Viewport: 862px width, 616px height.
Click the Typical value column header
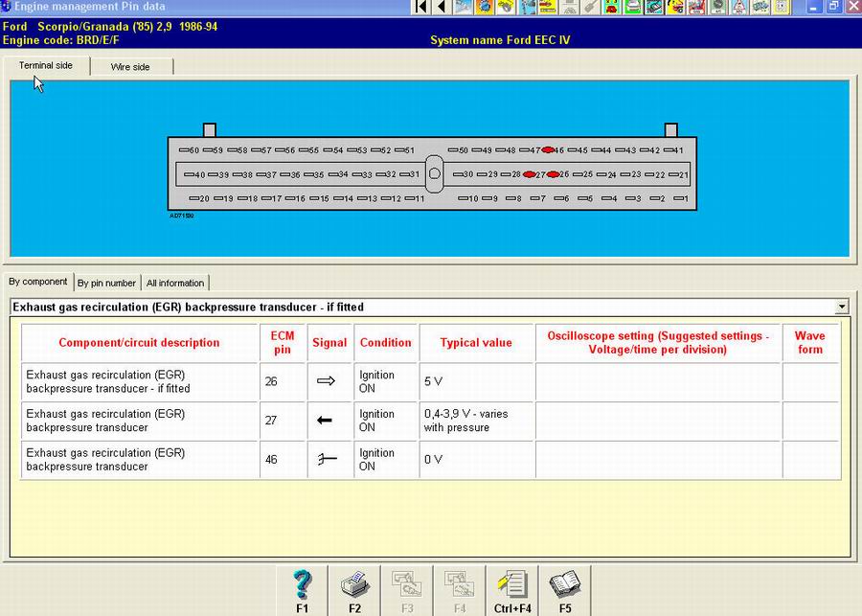[476, 343]
